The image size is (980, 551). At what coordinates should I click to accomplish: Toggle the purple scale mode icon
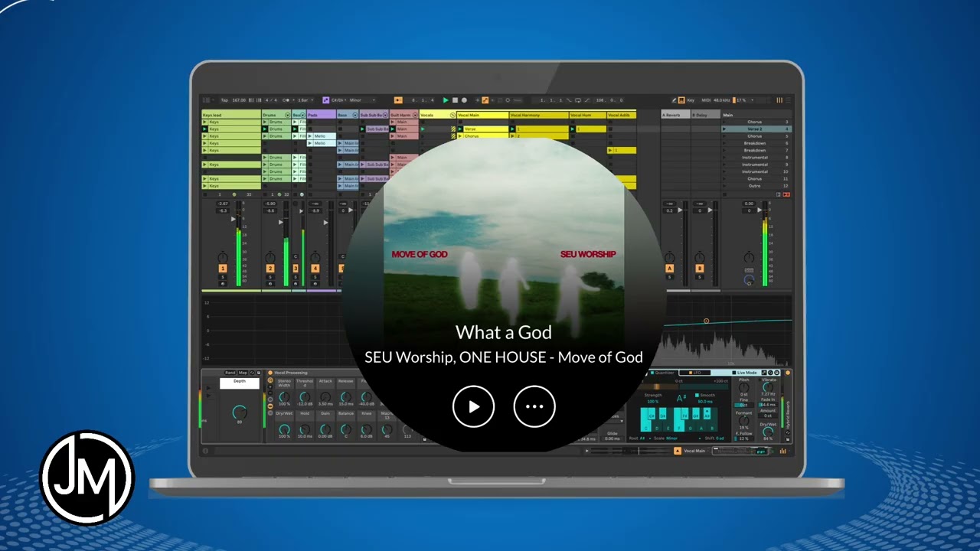(326, 100)
